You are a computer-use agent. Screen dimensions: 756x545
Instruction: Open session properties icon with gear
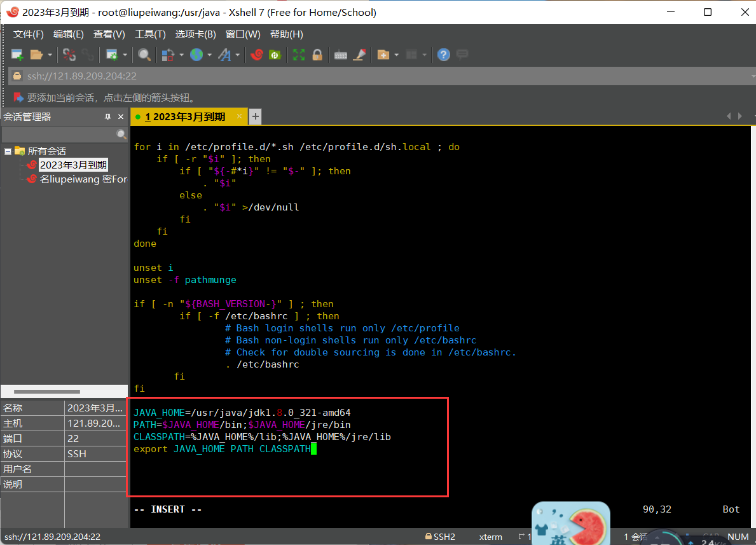(x=112, y=55)
